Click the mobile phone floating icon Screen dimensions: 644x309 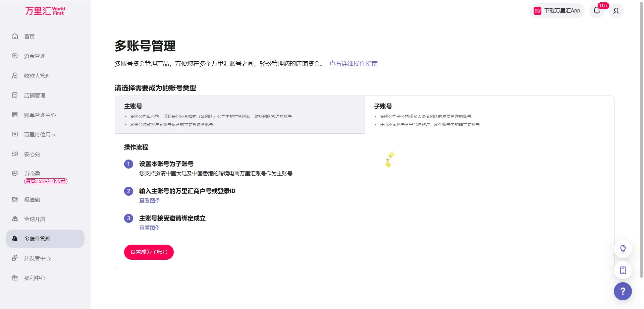coord(623,270)
